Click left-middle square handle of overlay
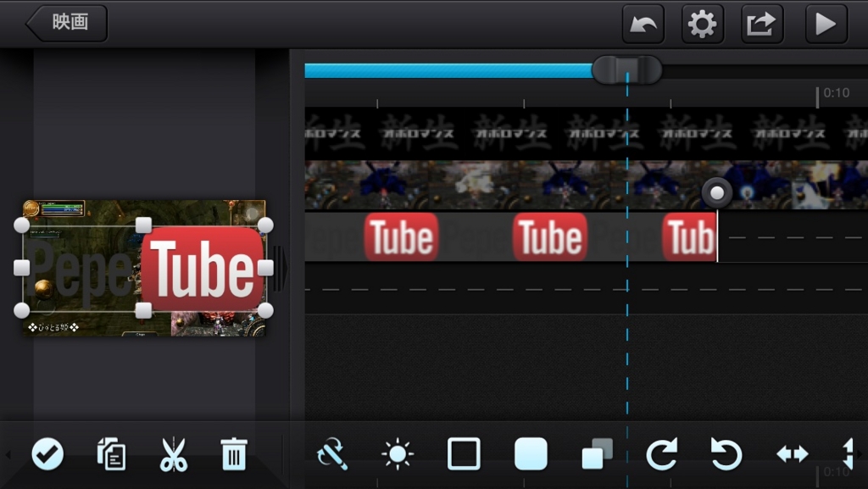This screenshot has height=489, width=868. (x=21, y=268)
